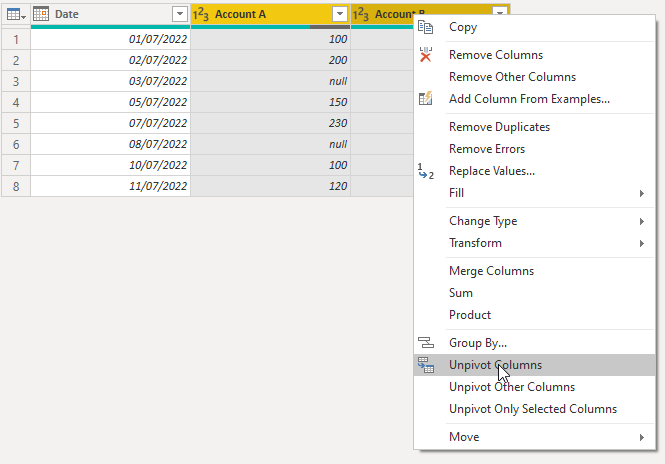Screen dimensions: 665x464
Task: Click the date cell 02/07/2022
Action: coord(110,60)
